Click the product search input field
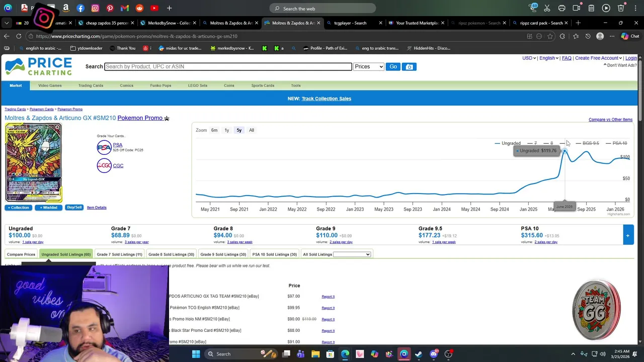 [228, 66]
